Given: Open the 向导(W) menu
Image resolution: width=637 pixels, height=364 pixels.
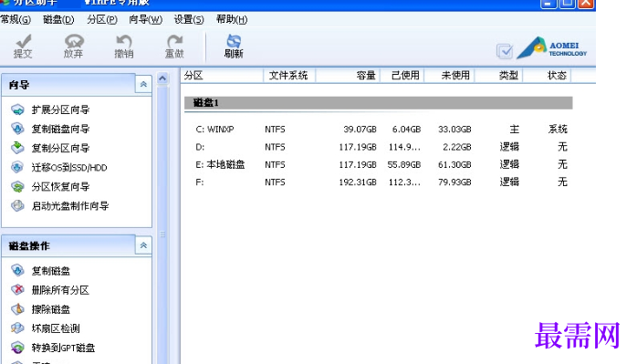Looking at the screenshot, I should [x=145, y=19].
